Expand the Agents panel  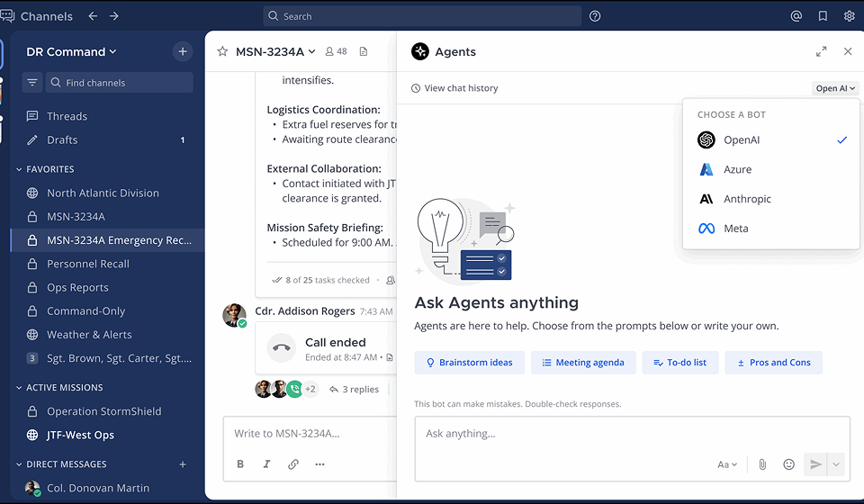(821, 51)
